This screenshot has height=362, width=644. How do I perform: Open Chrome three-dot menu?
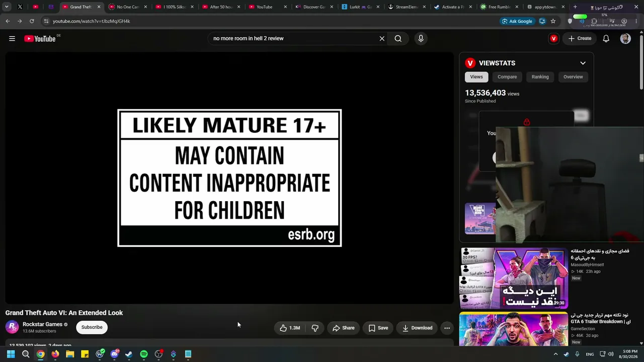(636, 21)
